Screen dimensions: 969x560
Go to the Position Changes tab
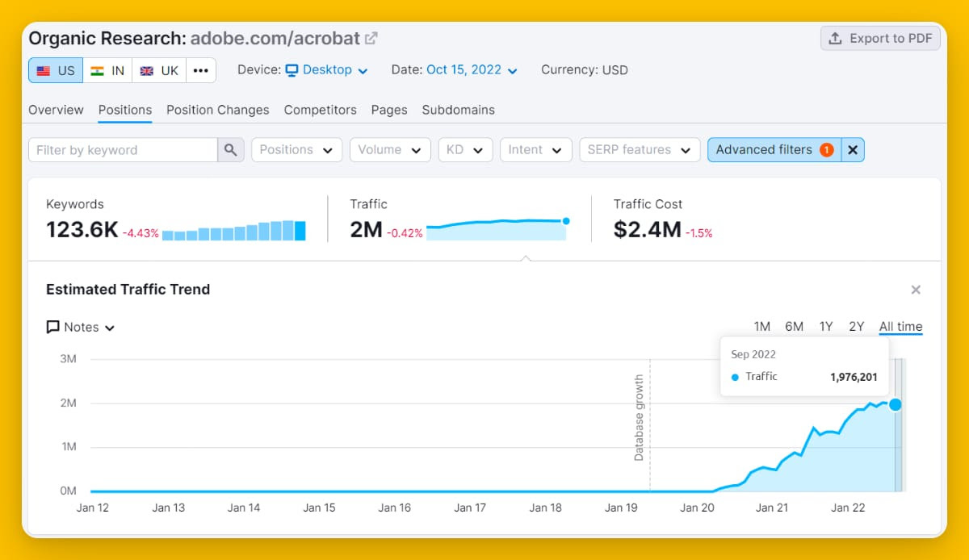tap(218, 110)
